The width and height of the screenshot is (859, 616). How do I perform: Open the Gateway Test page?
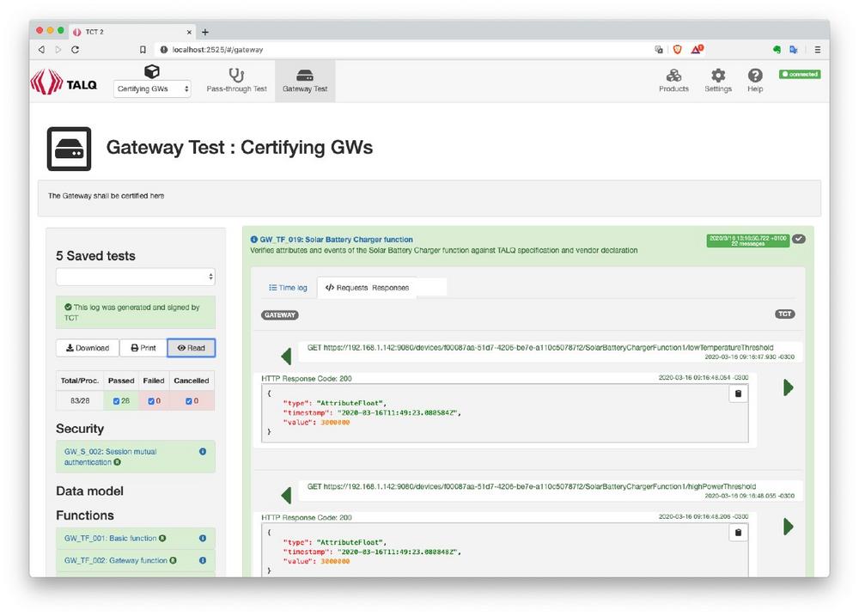click(305, 81)
